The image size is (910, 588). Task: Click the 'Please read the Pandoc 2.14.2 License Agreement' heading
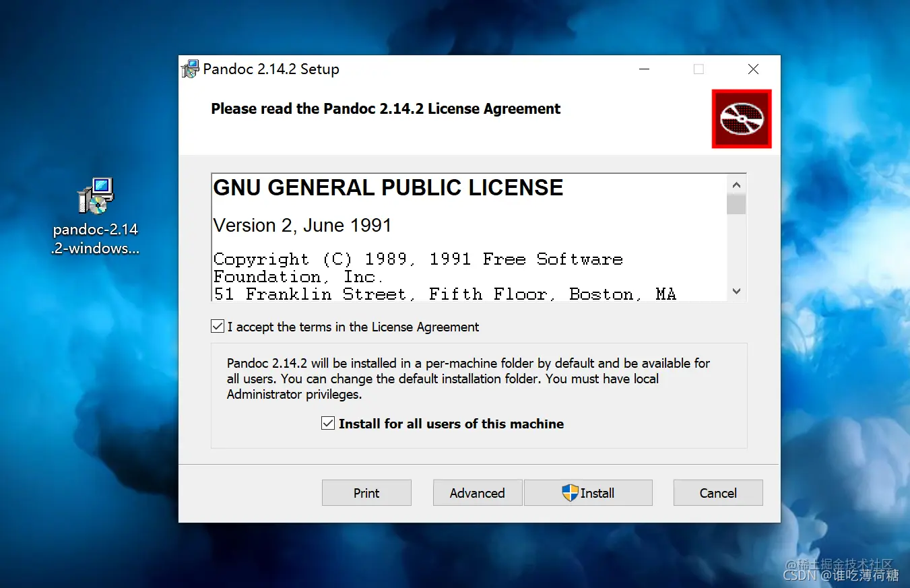tap(385, 109)
